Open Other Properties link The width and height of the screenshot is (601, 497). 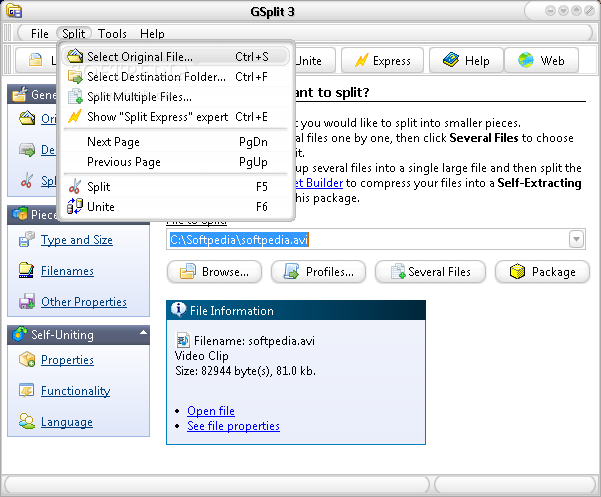point(84,302)
